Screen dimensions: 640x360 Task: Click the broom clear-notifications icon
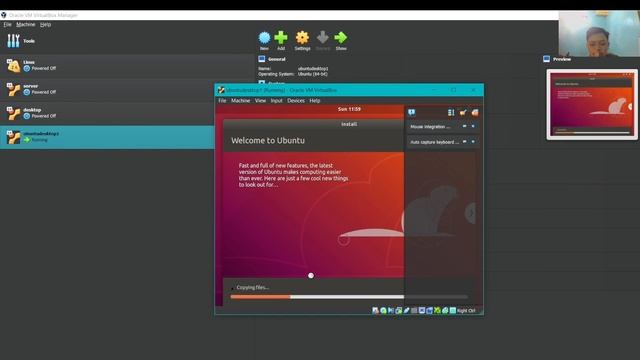(463, 112)
